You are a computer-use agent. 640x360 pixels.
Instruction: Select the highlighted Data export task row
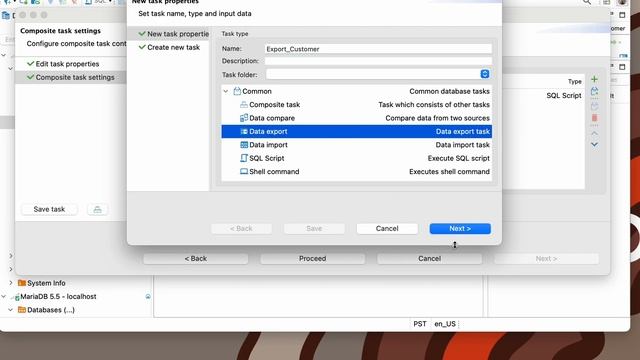click(356, 131)
